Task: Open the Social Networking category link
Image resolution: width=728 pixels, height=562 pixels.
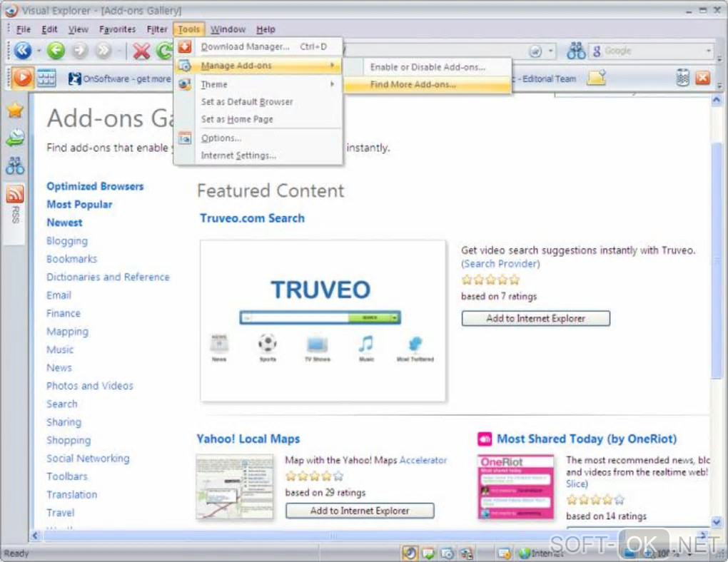Action: tap(89, 458)
